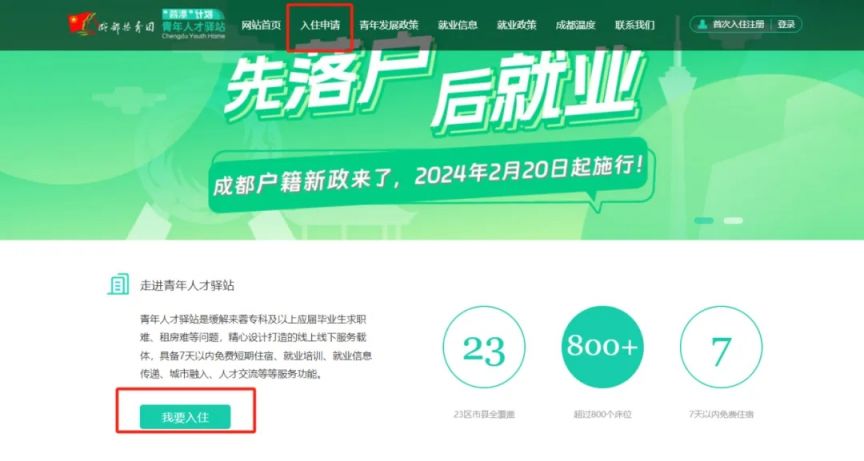Go to 网站首页 in the navigation bar
The height and width of the screenshot is (461, 864).
click(x=261, y=25)
